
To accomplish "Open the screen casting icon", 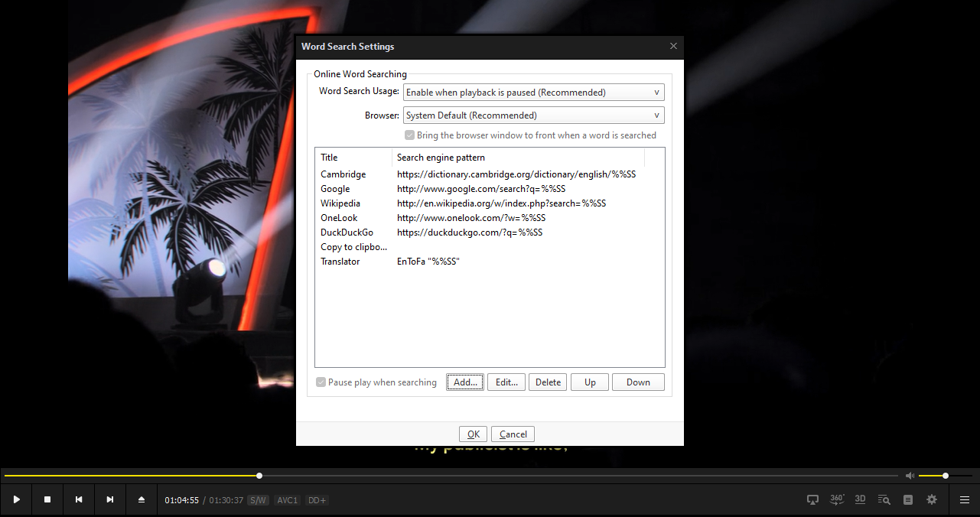I will [812, 499].
